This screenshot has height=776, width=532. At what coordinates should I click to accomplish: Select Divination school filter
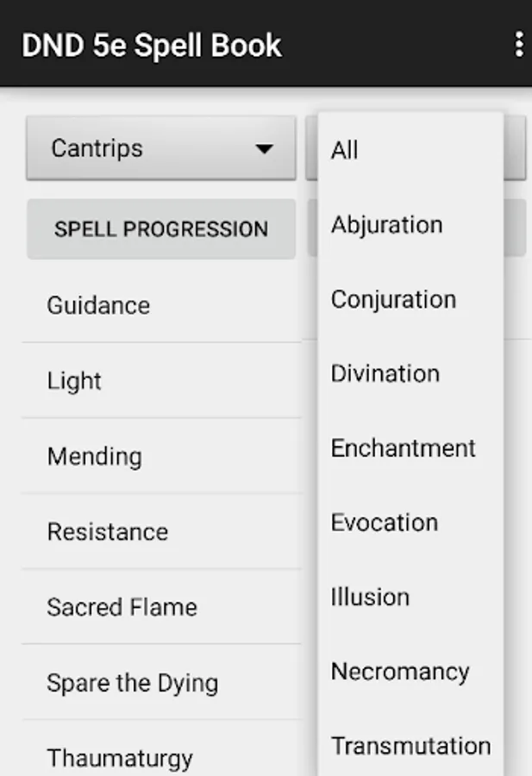tap(410, 373)
